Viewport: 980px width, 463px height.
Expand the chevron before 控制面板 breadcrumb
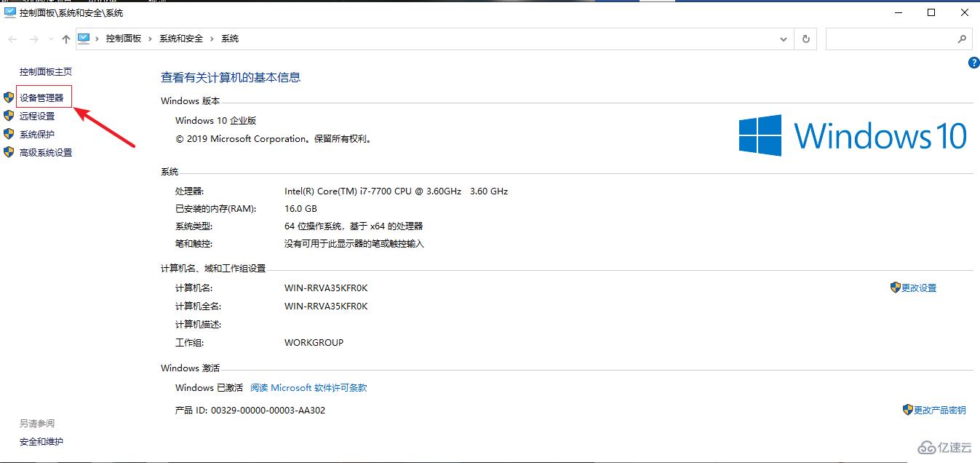point(97,39)
